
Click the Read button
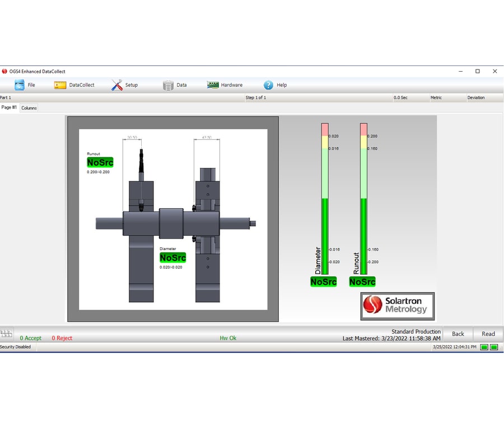pos(488,334)
